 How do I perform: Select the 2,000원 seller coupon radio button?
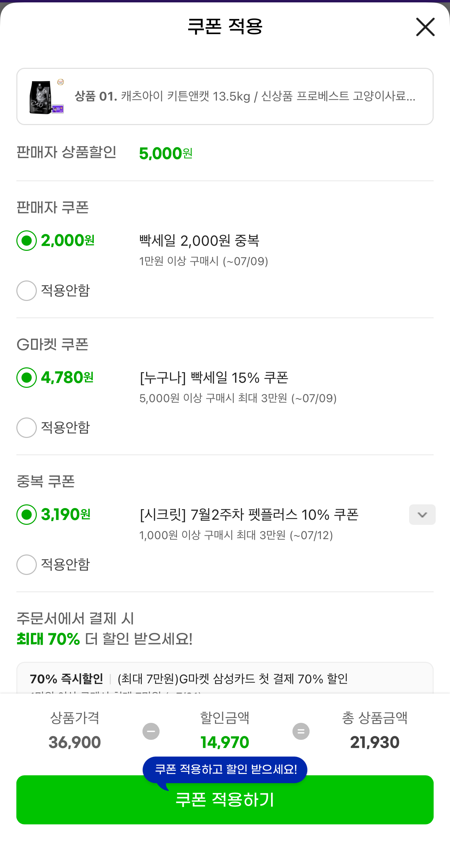[x=27, y=241]
